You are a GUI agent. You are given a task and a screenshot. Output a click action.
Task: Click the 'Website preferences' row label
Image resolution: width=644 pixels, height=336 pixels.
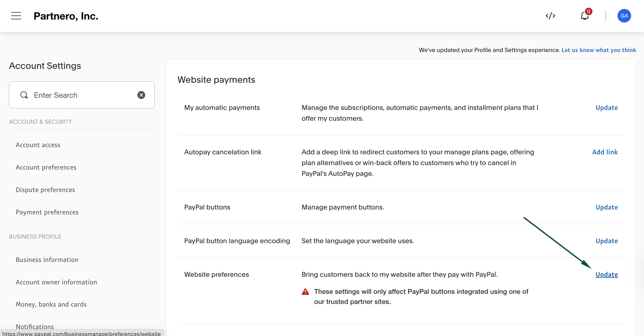[216, 275]
